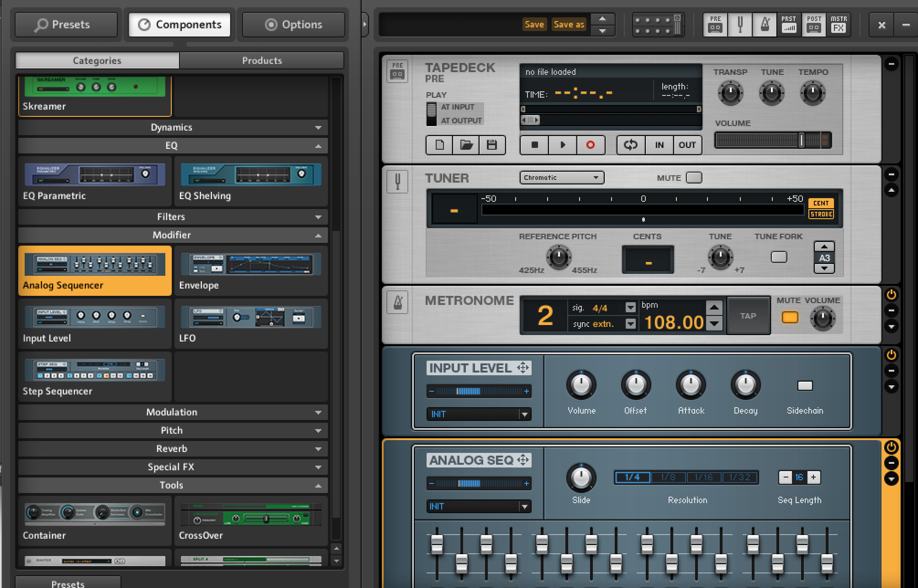Toggle the Tuner TUNE FORK switch
The height and width of the screenshot is (588, 918).
point(779,257)
